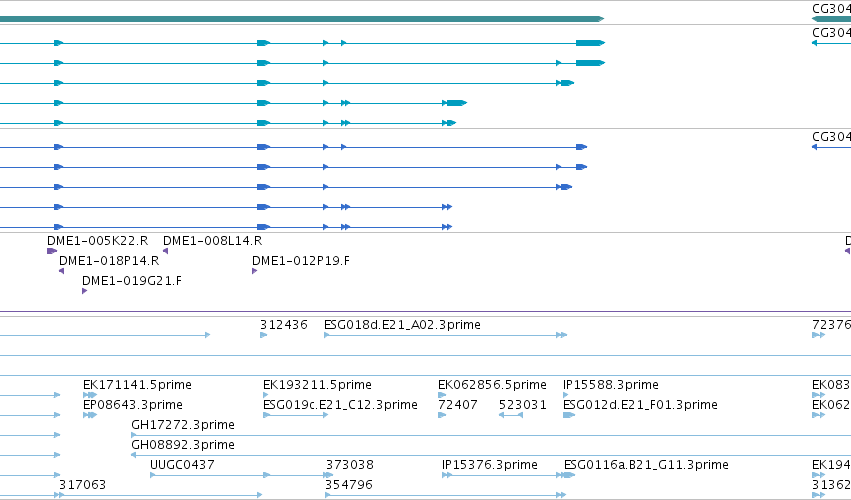
Task: Click the fifth teal transcript's final exon arrows
Action: 452,123
